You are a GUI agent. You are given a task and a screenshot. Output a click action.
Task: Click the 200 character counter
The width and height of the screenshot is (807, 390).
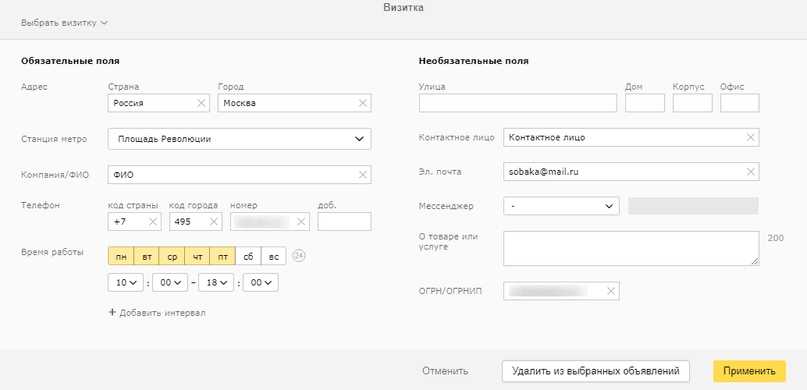point(775,238)
